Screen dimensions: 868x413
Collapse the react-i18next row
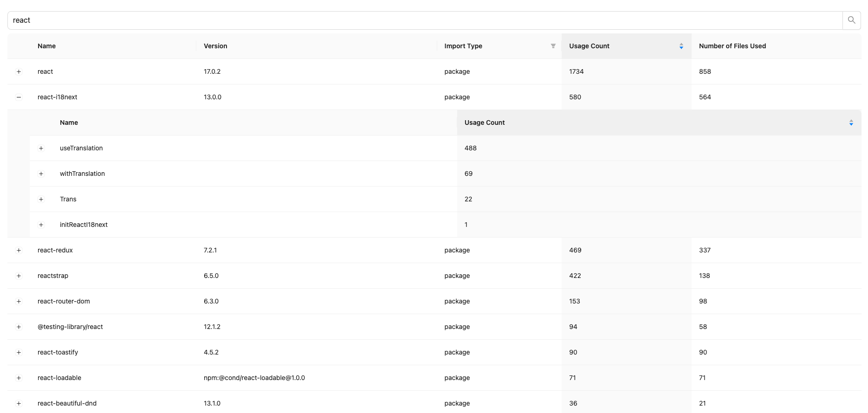point(19,97)
